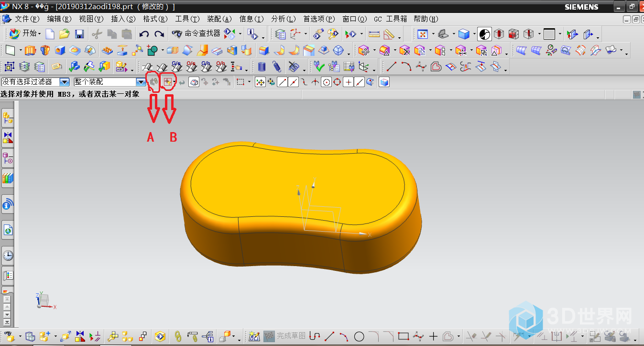This screenshot has width=644, height=346.
Task: Click the Measure Distance ruler icon
Action: point(374,34)
